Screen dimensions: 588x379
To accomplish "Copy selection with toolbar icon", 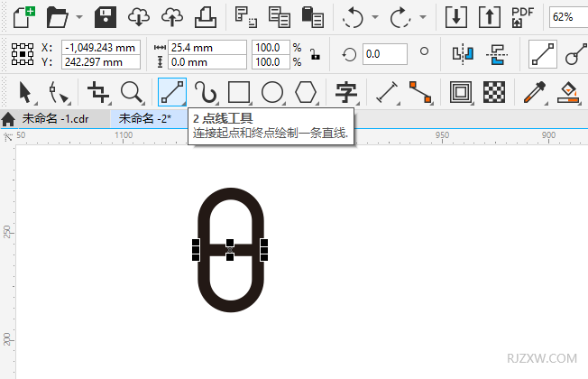I will pyautogui.click(x=280, y=17).
